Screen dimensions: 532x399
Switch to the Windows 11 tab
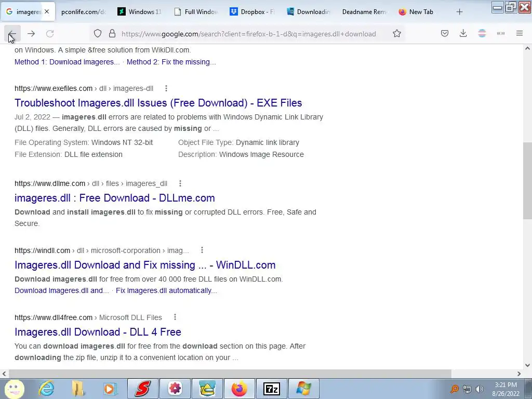click(139, 12)
